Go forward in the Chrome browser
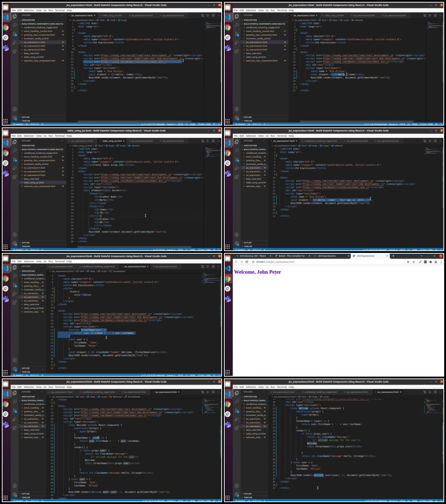The width and height of the screenshot is (446, 504). (x=242, y=262)
